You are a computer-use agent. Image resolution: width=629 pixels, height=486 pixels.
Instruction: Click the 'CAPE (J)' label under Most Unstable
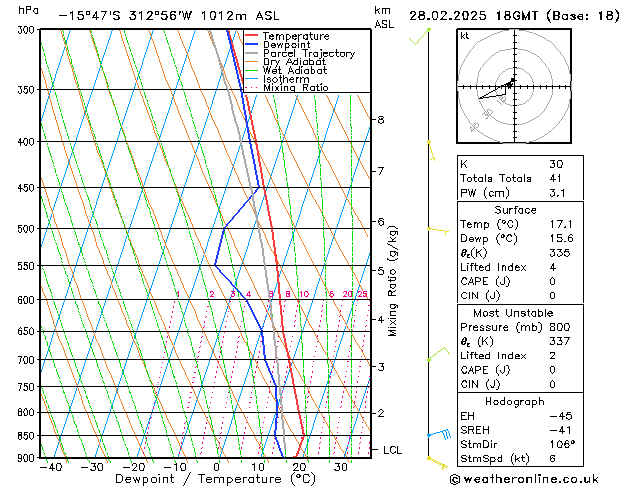click(485, 370)
